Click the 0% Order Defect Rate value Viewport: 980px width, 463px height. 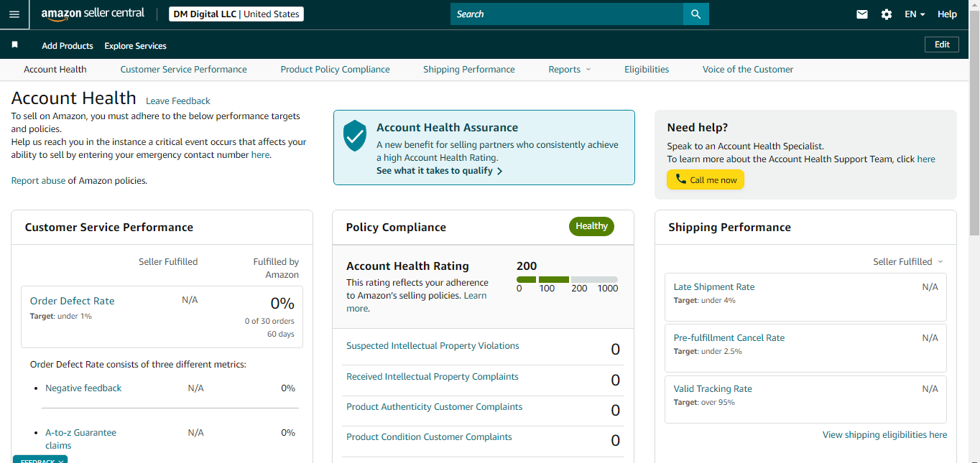282,303
